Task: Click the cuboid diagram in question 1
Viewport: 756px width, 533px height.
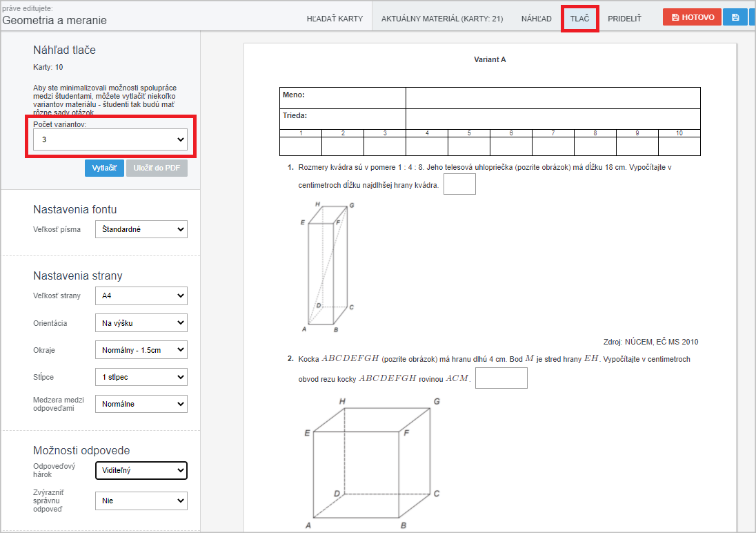Action: click(327, 267)
